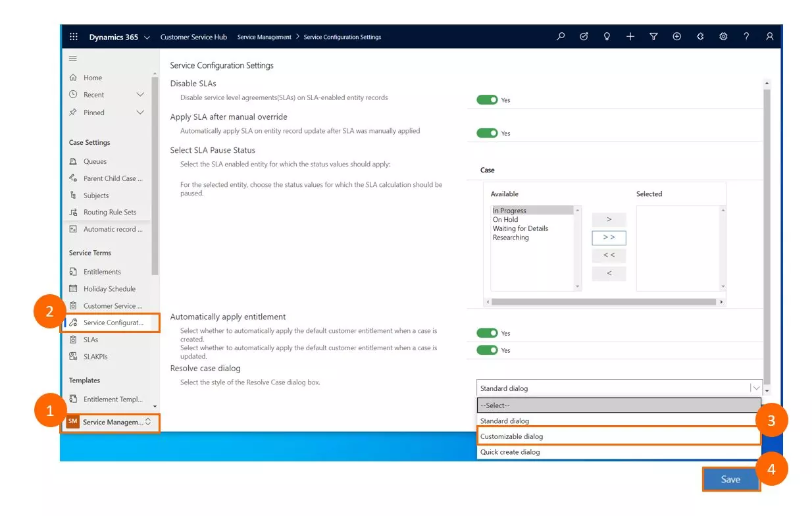
Task: Choose Customizable dialog option
Action: [x=619, y=436]
